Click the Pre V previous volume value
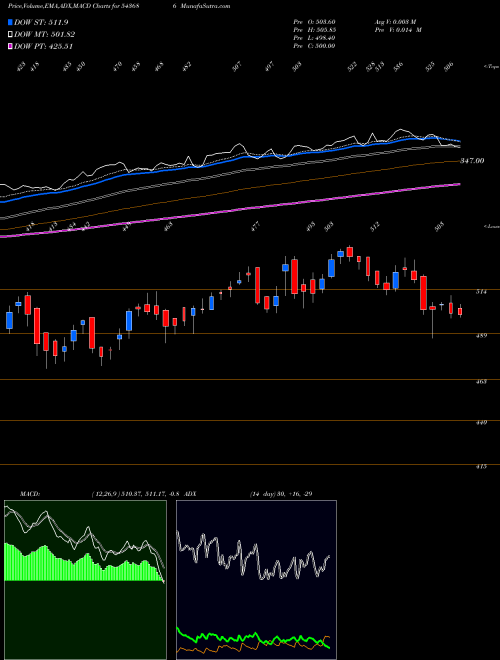This screenshot has height=660, width=500. pyautogui.click(x=407, y=30)
